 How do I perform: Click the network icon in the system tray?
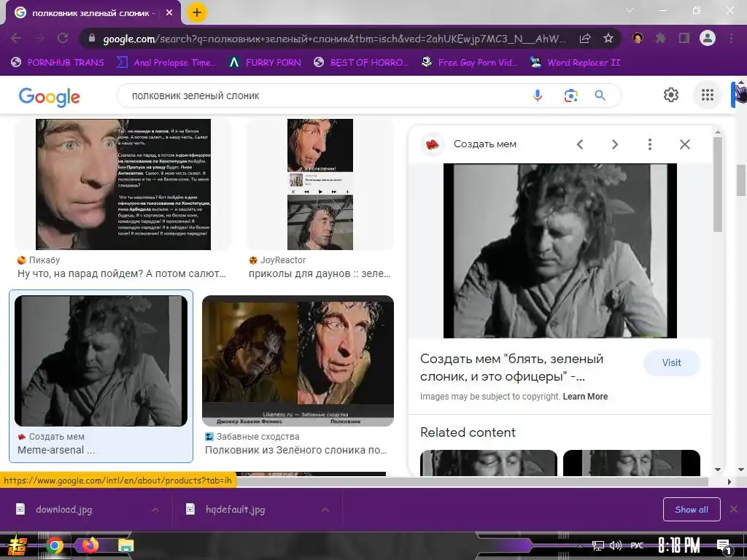pyautogui.click(x=597, y=545)
